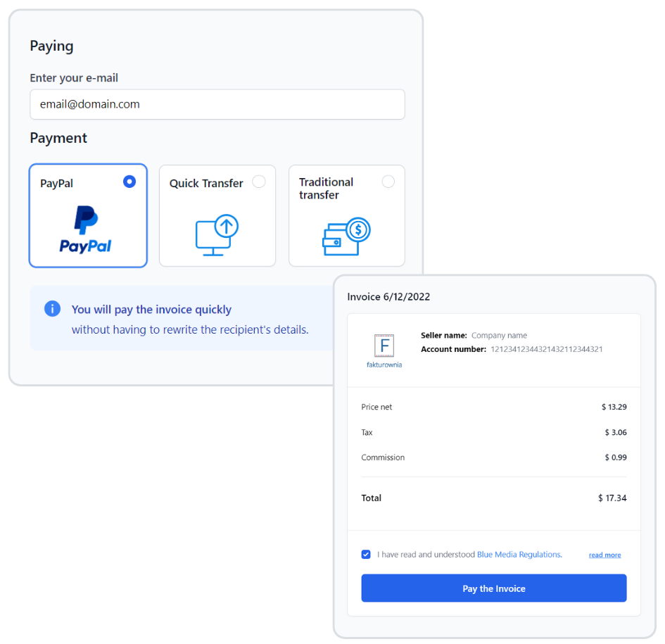The height and width of the screenshot is (644, 665).
Task: Click the Traditional transfer wallet icon
Action: tap(346, 236)
